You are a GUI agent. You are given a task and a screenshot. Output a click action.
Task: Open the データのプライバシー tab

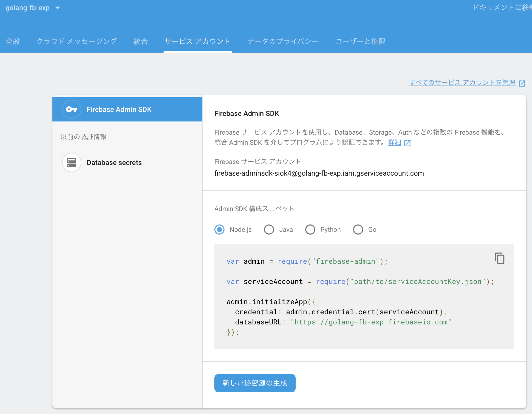click(283, 41)
